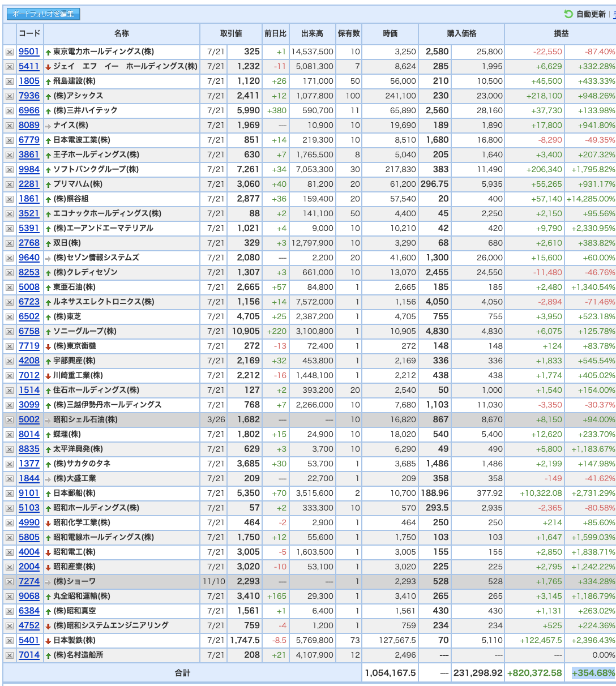Click delete icon for 6502 東芝
Viewport: 616px width, 686px height.
(10, 317)
